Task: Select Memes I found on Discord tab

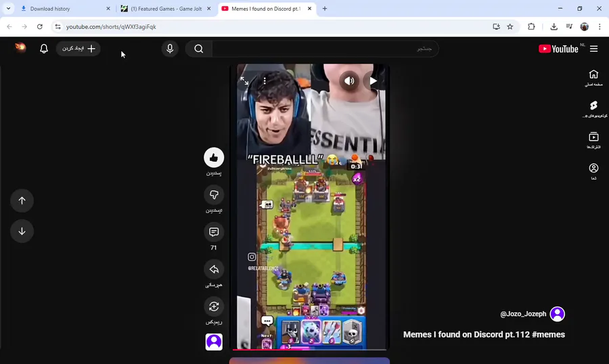Action: tap(266, 9)
